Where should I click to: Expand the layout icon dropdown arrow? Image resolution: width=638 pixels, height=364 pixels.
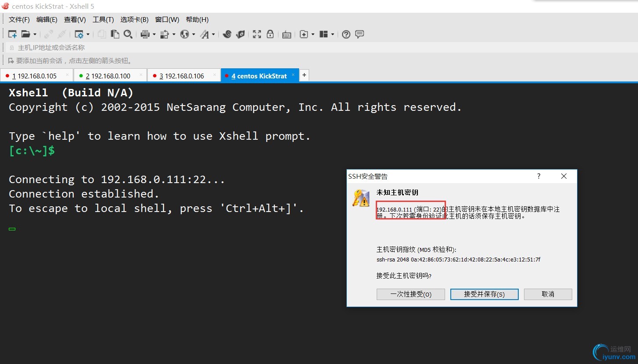[333, 34]
